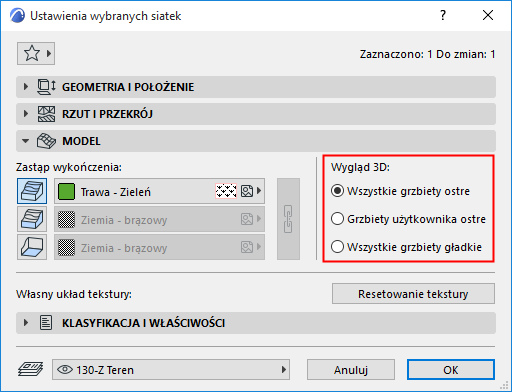Viewport: 512px width, 392px height.
Task: Click the Wygląd 3D label
Action: coord(360,167)
